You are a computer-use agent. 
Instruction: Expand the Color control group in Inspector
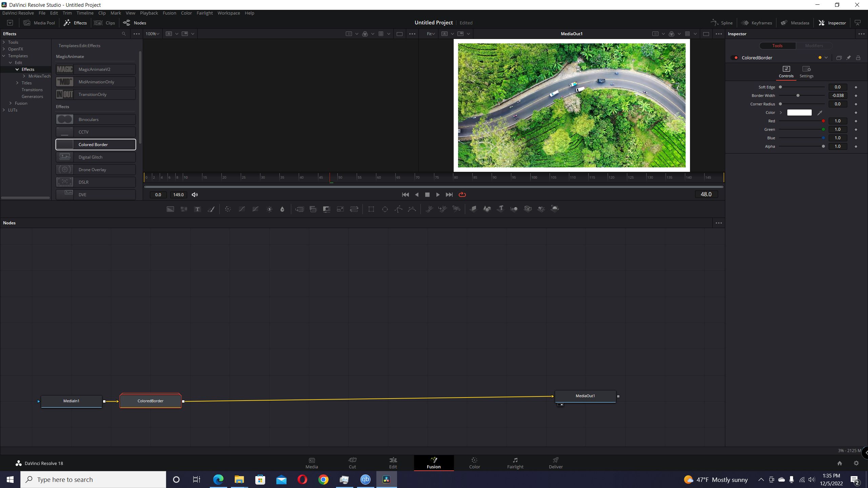781,113
